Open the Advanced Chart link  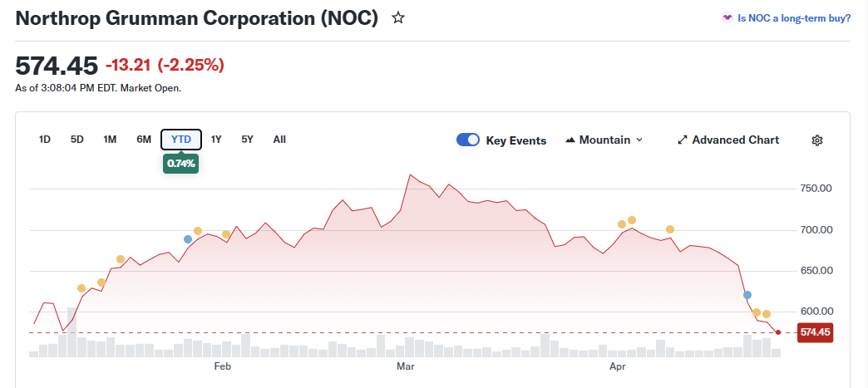[x=735, y=140]
